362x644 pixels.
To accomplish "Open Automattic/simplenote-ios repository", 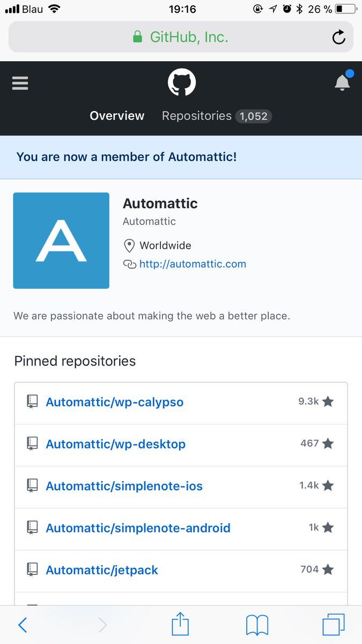I will coord(124,486).
